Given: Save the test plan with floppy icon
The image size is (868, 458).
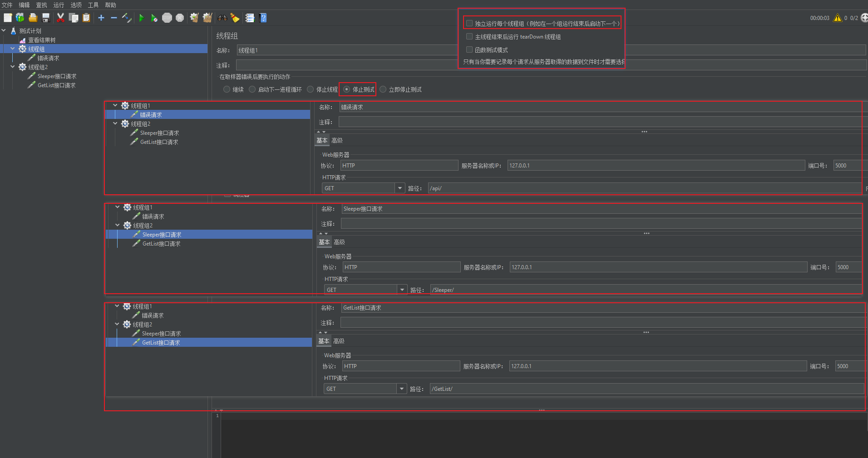Looking at the screenshot, I should (46, 18).
